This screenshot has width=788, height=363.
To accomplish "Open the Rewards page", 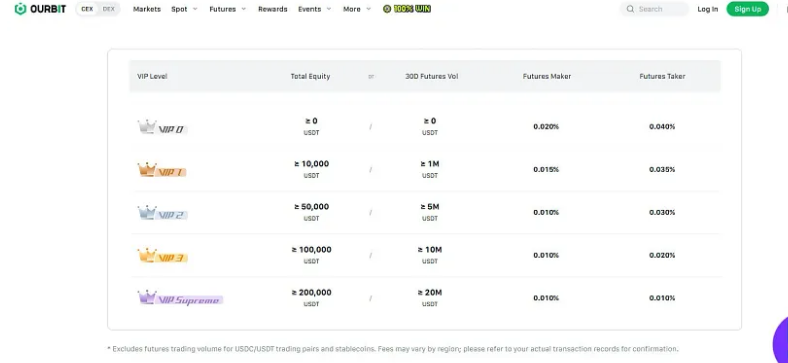I will coord(273,9).
